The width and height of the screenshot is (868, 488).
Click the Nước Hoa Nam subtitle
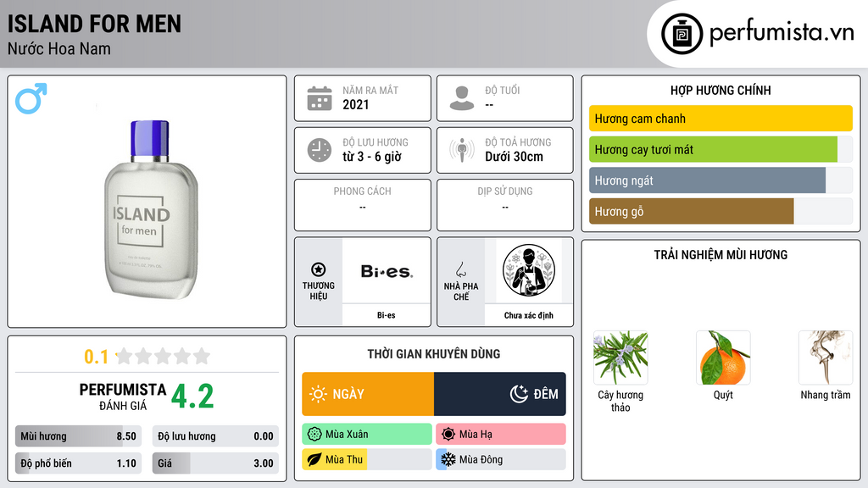pos(58,48)
